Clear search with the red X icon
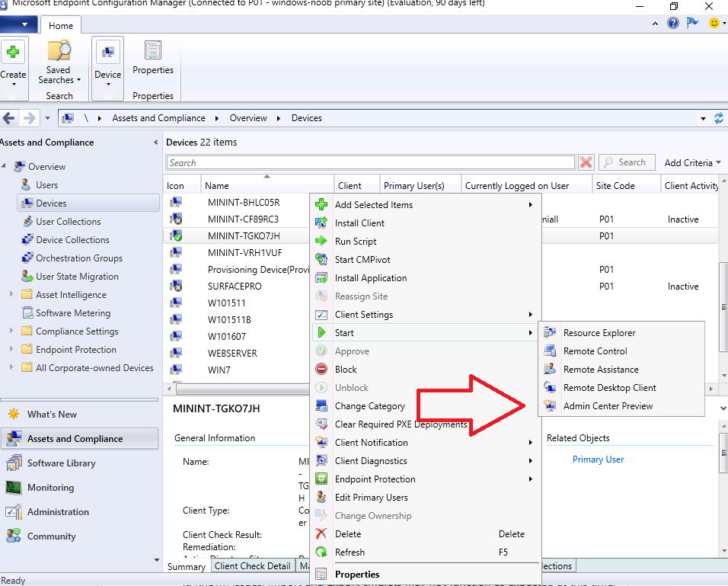 [x=586, y=162]
